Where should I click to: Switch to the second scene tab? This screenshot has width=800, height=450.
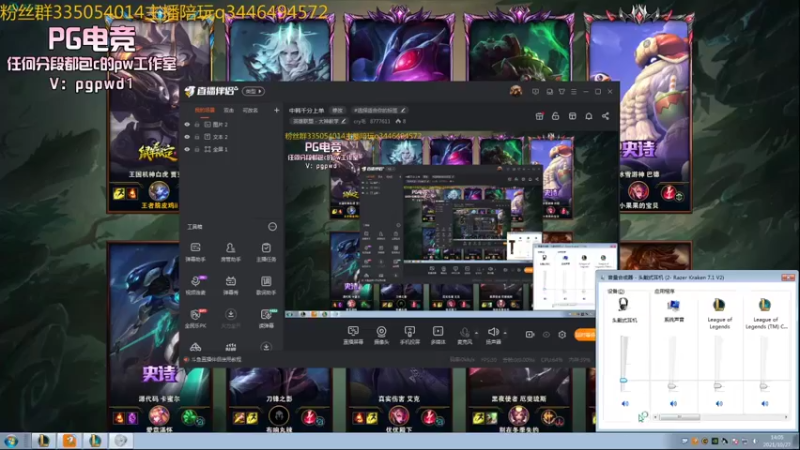point(229,110)
